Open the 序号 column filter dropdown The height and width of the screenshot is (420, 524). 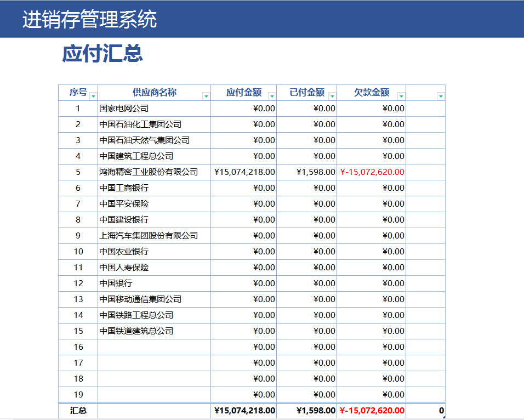pos(94,97)
